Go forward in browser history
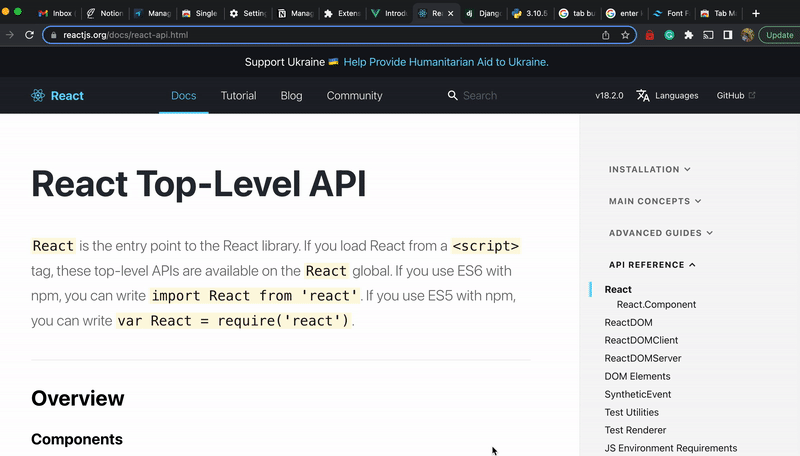 click(x=9, y=35)
